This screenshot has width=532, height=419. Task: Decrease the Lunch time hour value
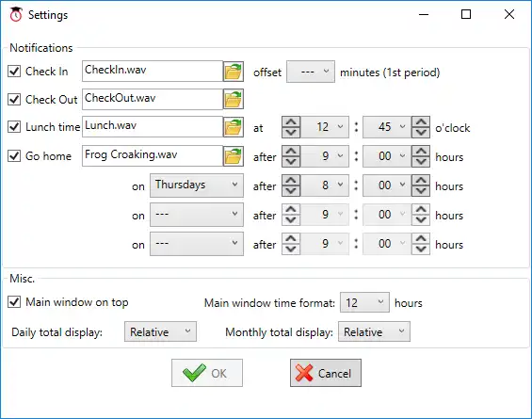[x=291, y=133]
